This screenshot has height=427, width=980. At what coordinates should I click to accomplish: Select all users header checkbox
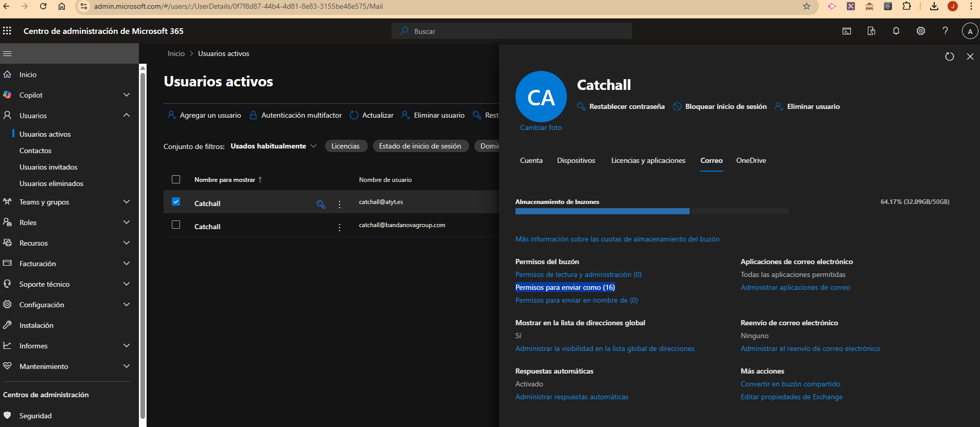pos(176,179)
